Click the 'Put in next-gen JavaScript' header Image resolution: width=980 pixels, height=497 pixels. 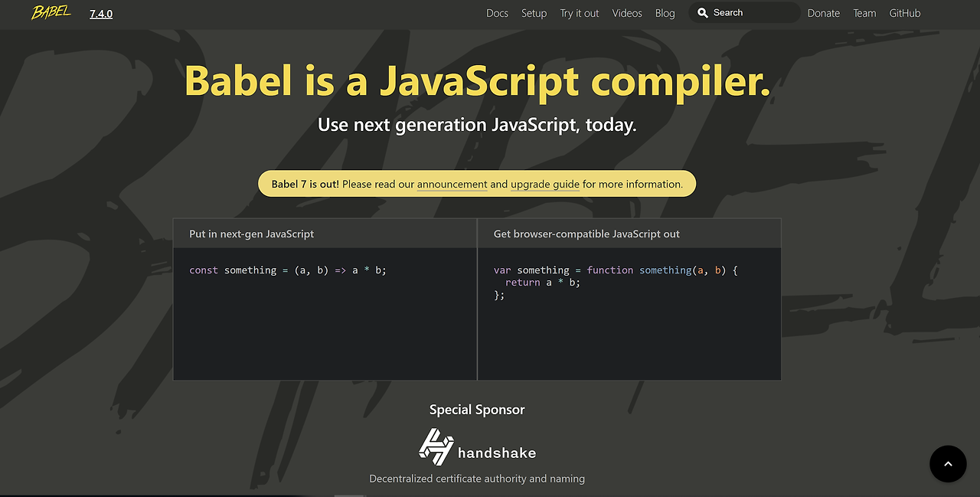pos(252,234)
